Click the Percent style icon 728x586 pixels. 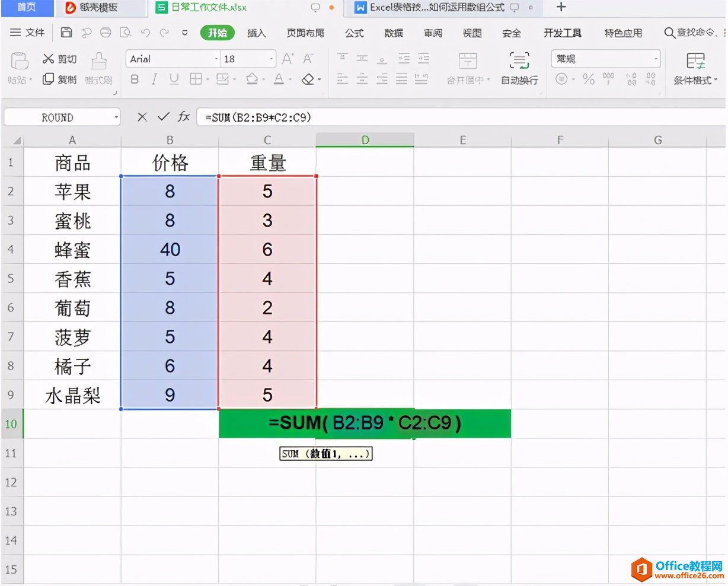coord(588,79)
